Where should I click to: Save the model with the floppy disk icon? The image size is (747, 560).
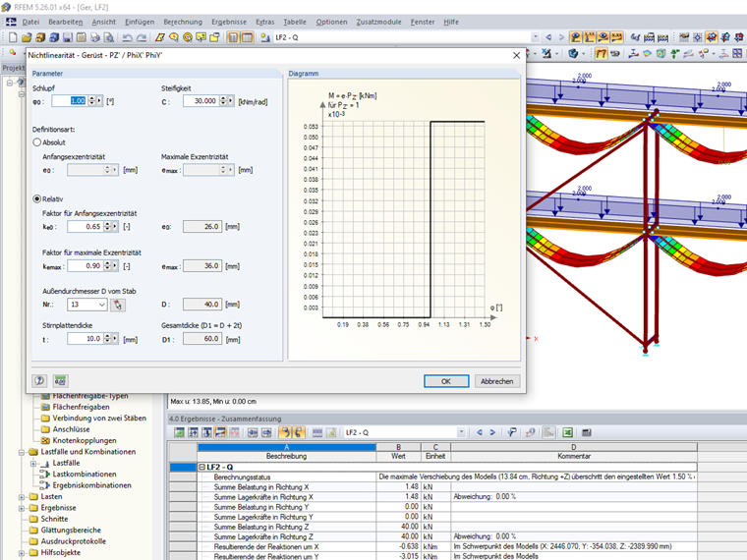tap(68, 37)
